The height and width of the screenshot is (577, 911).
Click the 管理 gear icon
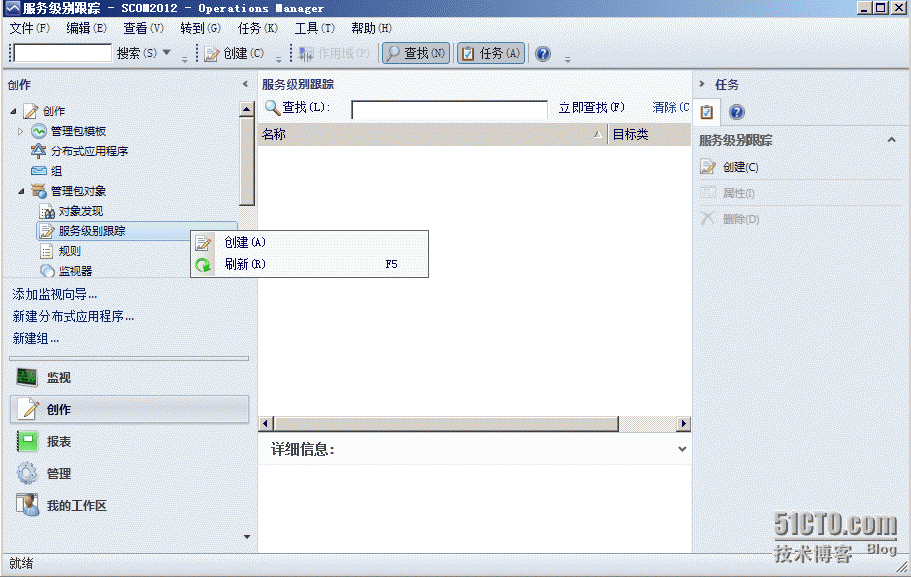27,474
